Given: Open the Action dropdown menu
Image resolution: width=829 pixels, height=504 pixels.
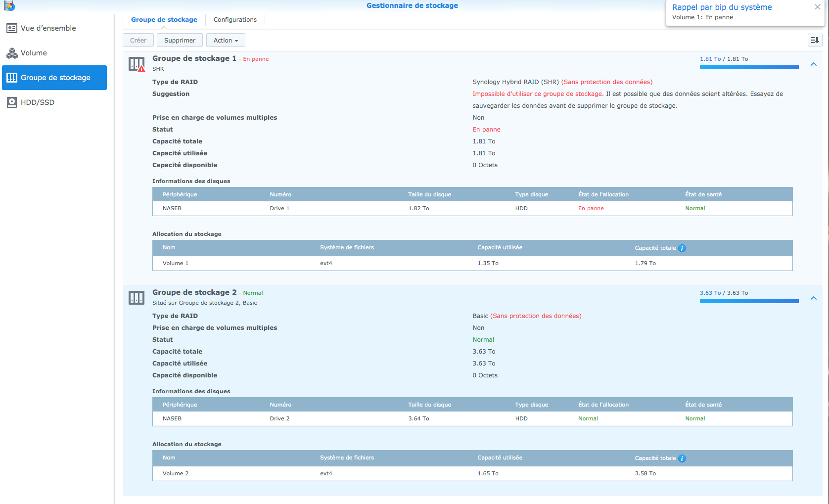Looking at the screenshot, I should 226,41.
